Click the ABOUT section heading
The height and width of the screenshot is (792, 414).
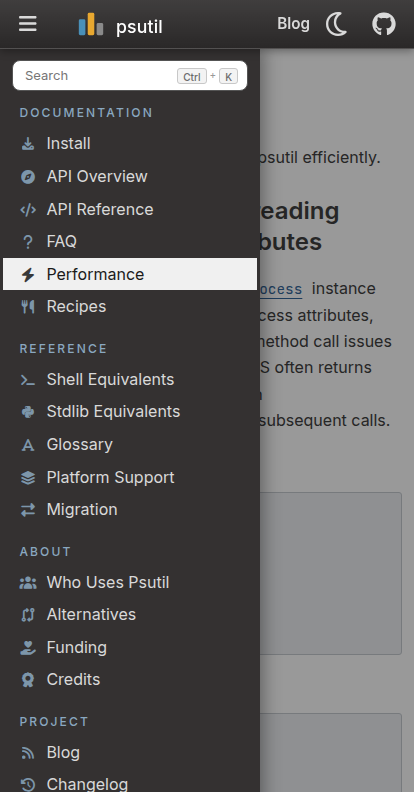tap(45, 552)
